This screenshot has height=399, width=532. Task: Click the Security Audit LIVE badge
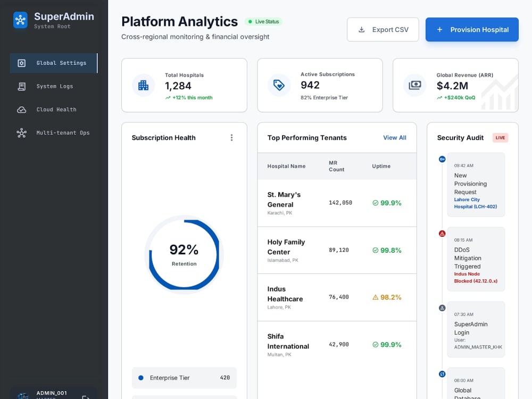[x=500, y=138]
